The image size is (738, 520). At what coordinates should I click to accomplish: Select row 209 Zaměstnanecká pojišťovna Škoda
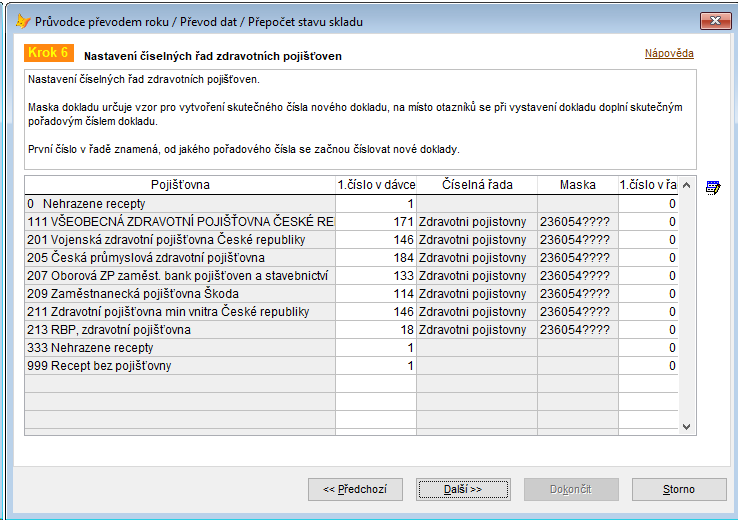(180, 293)
